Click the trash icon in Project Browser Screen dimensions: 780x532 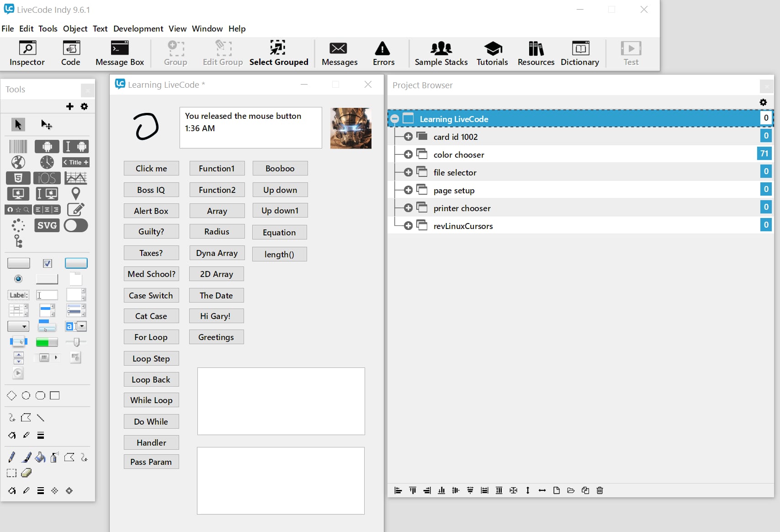(x=600, y=490)
